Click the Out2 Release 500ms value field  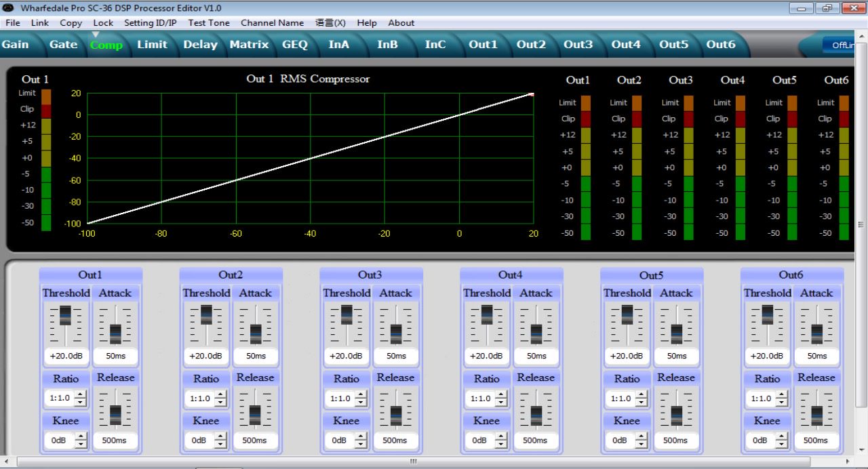coord(256,440)
